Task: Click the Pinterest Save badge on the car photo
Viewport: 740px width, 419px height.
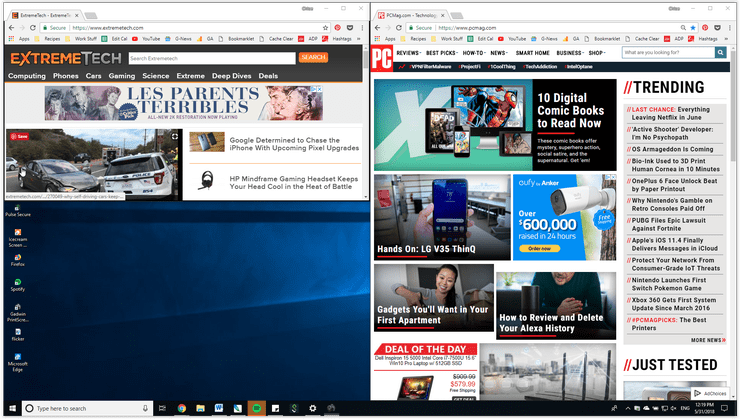Action: tap(19, 136)
